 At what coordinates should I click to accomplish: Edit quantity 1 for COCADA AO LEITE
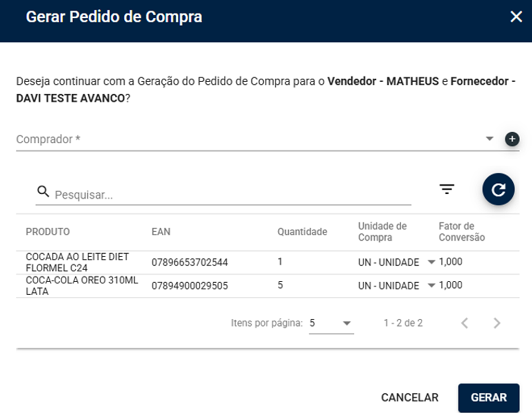[x=280, y=262]
